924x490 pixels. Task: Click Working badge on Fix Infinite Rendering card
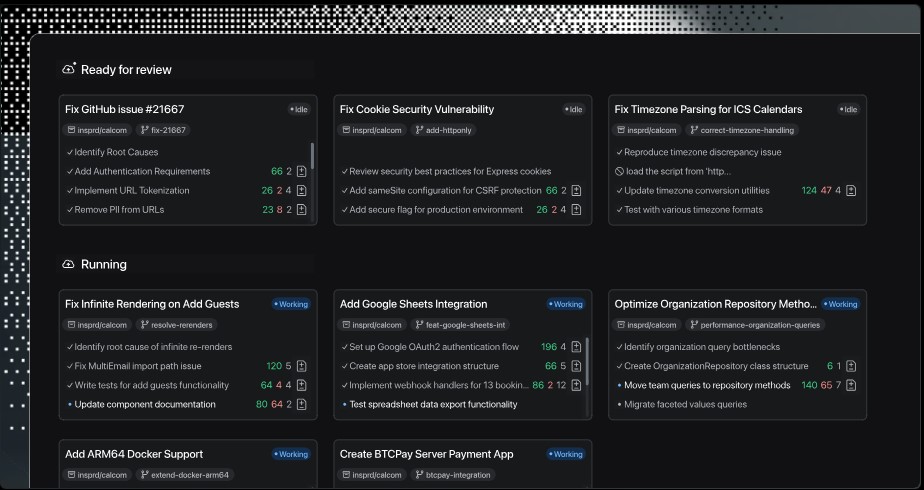point(291,304)
